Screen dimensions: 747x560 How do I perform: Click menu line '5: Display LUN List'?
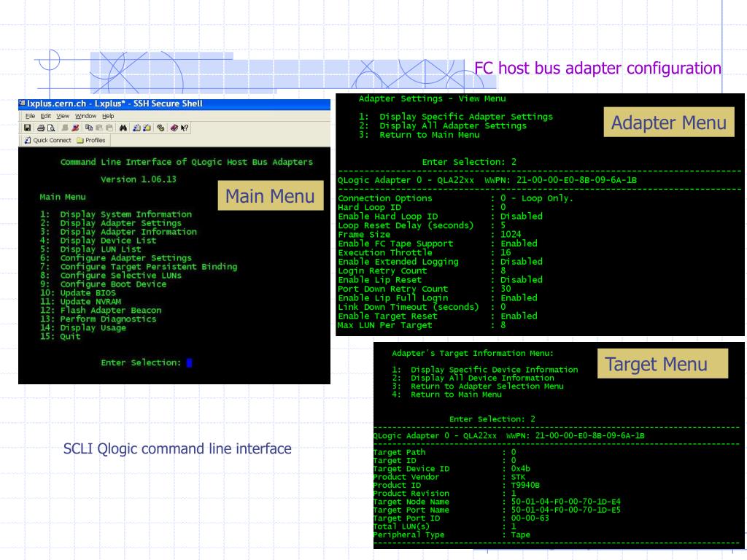(x=90, y=249)
